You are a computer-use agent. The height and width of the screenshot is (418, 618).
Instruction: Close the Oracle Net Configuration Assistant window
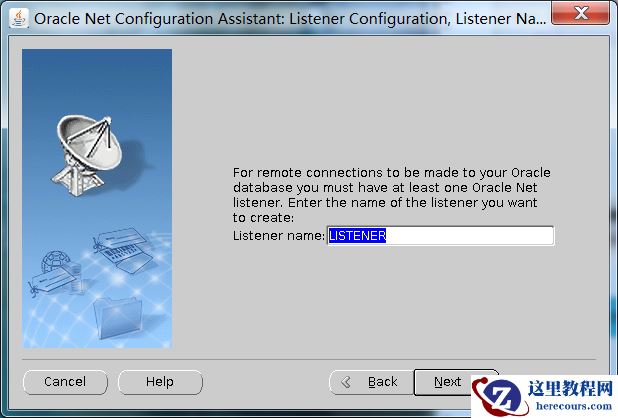(581, 13)
